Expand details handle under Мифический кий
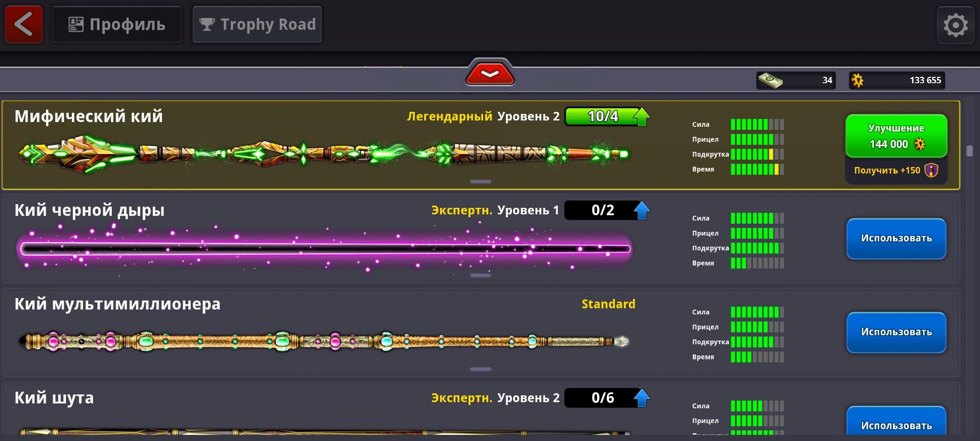 click(481, 181)
